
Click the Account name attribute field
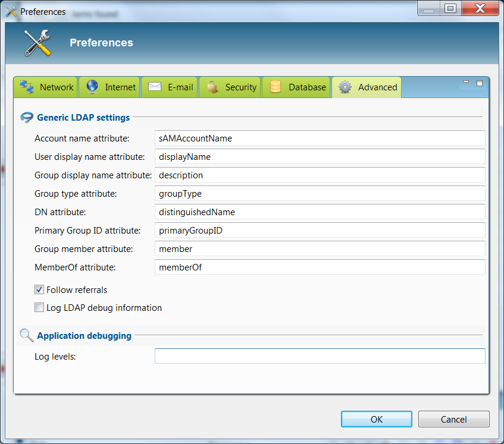(320, 138)
